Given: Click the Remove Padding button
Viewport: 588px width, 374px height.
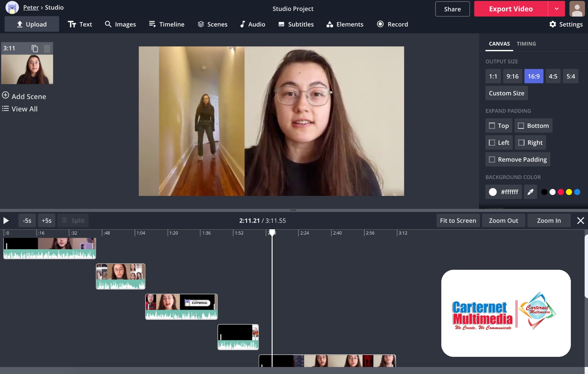Looking at the screenshot, I should pyautogui.click(x=518, y=159).
